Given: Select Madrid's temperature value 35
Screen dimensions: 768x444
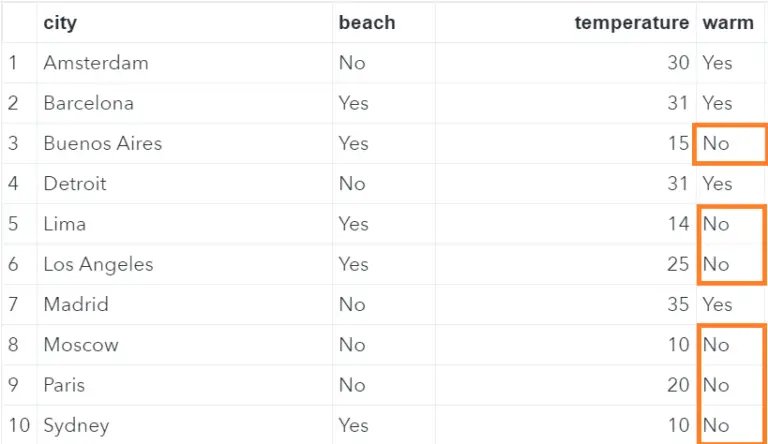Looking at the screenshot, I should pos(678,304).
